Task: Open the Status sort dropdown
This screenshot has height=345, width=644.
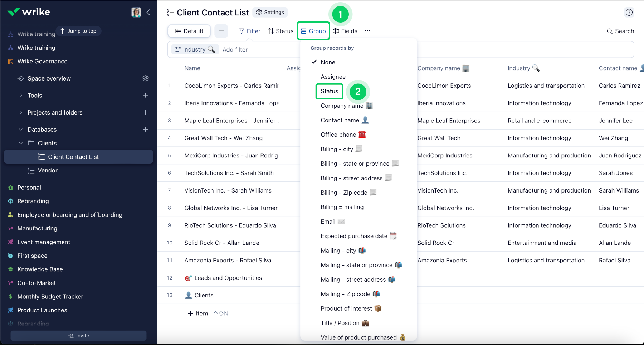Action: coord(280,31)
